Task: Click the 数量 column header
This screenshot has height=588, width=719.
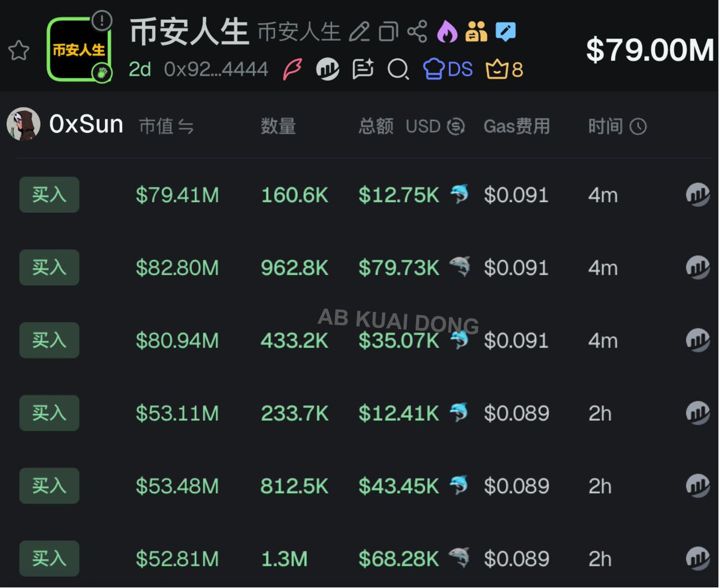Action: tap(278, 126)
